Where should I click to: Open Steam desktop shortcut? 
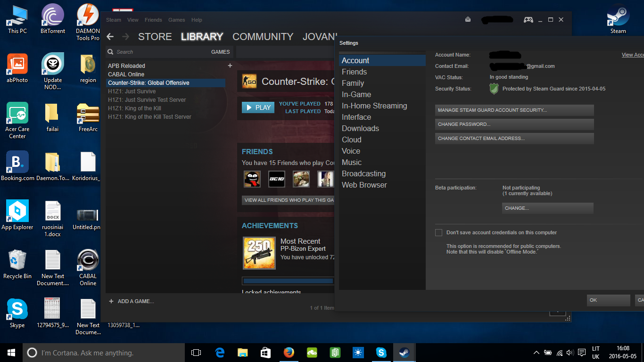pyautogui.click(x=618, y=19)
